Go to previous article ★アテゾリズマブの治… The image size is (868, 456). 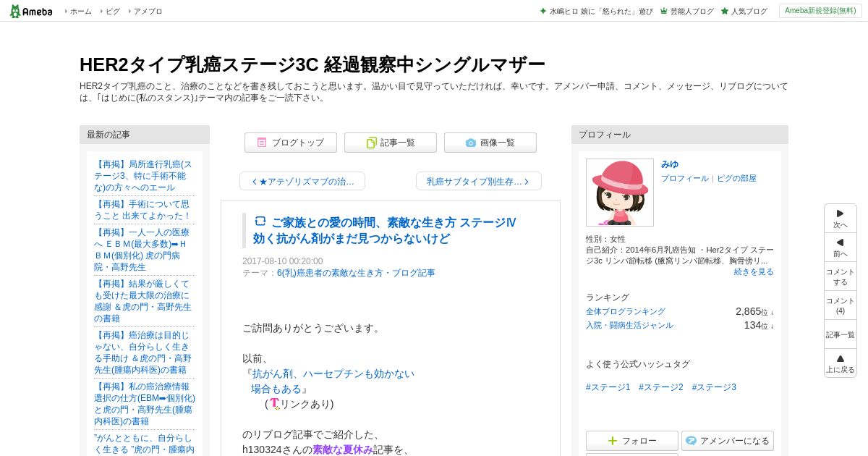pyautogui.click(x=302, y=181)
